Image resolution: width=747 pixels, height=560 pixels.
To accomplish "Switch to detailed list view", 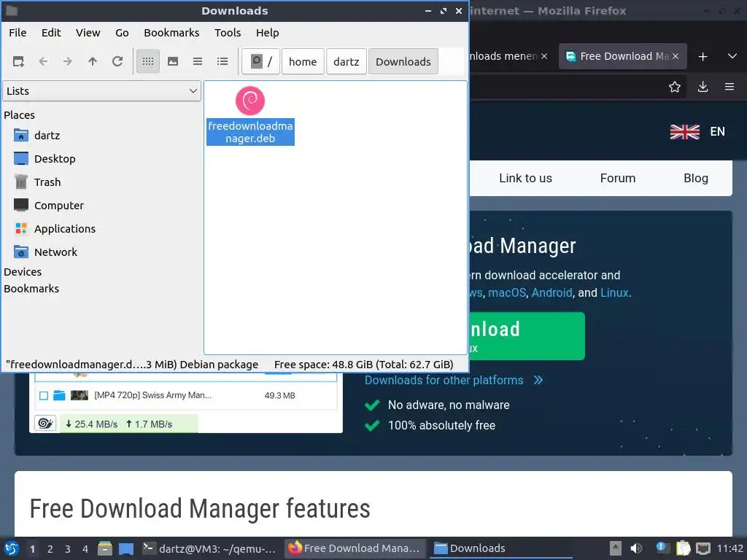I will 222,61.
